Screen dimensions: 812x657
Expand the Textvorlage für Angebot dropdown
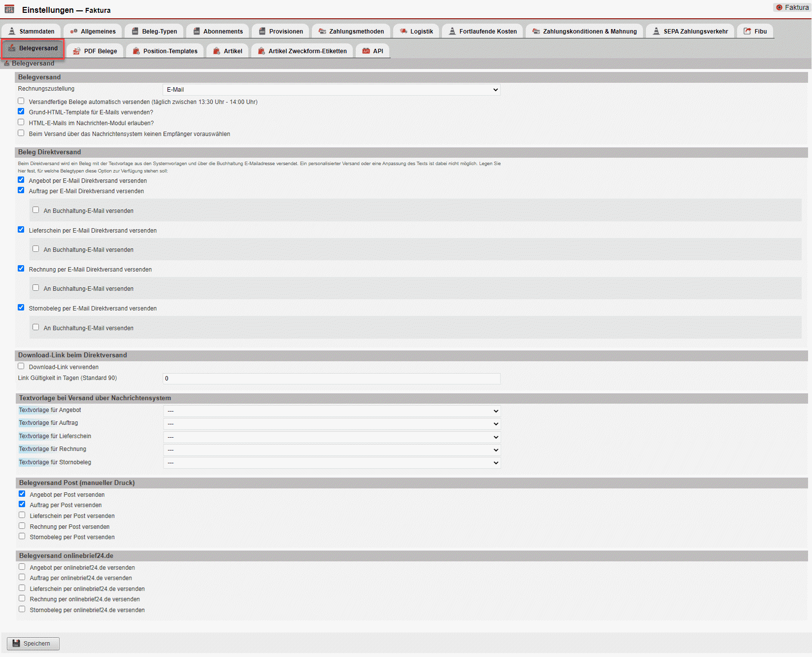tap(332, 411)
